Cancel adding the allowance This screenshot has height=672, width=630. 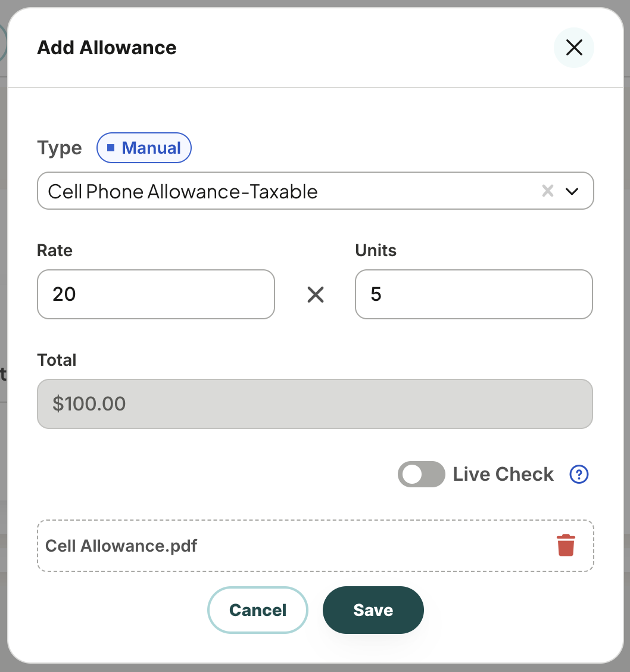click(258, 610)
